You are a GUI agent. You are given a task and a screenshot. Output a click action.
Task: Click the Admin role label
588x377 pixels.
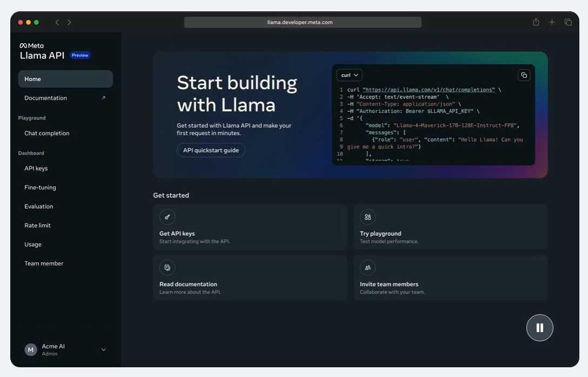tap(50, 354)
